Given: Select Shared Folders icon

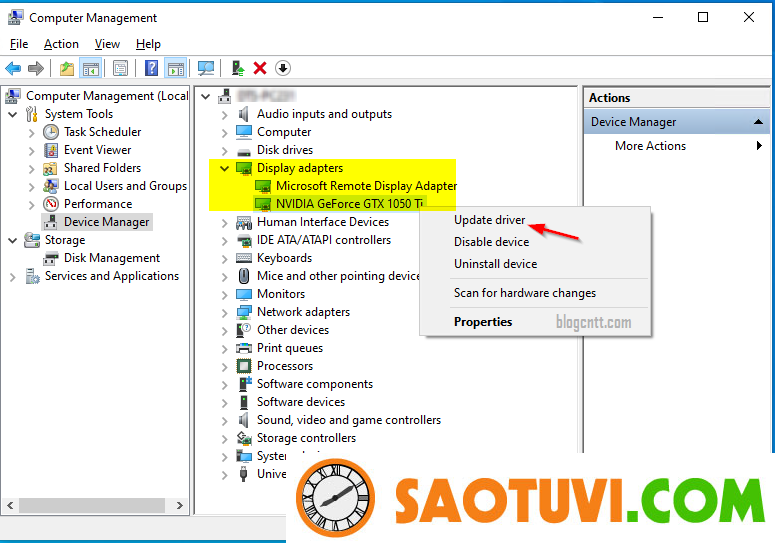Looking at the screenshot, I should (50, 168).
